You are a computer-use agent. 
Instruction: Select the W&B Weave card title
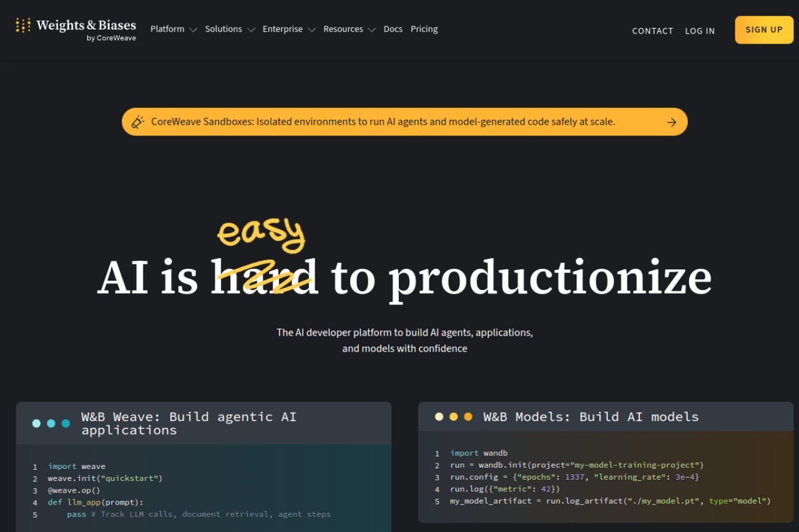pos(189,423)
